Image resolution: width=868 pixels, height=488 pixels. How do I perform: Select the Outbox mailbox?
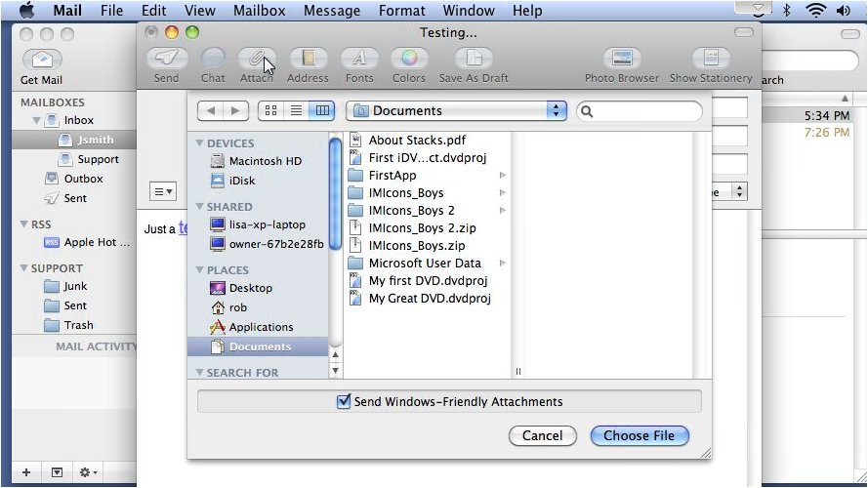tap(74, 179)
